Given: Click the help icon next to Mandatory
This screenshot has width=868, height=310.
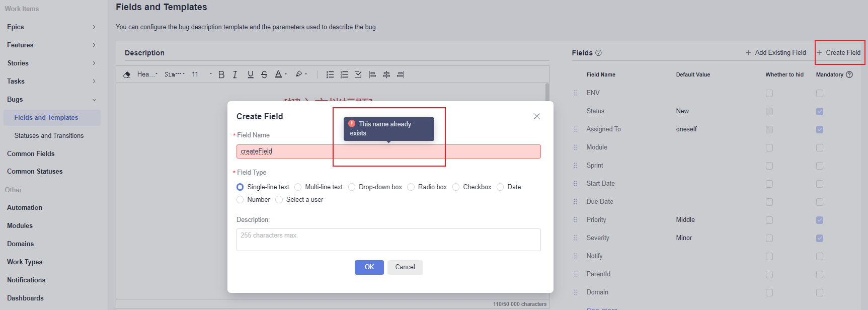Looking at the screenshot, I should (849, 74).
